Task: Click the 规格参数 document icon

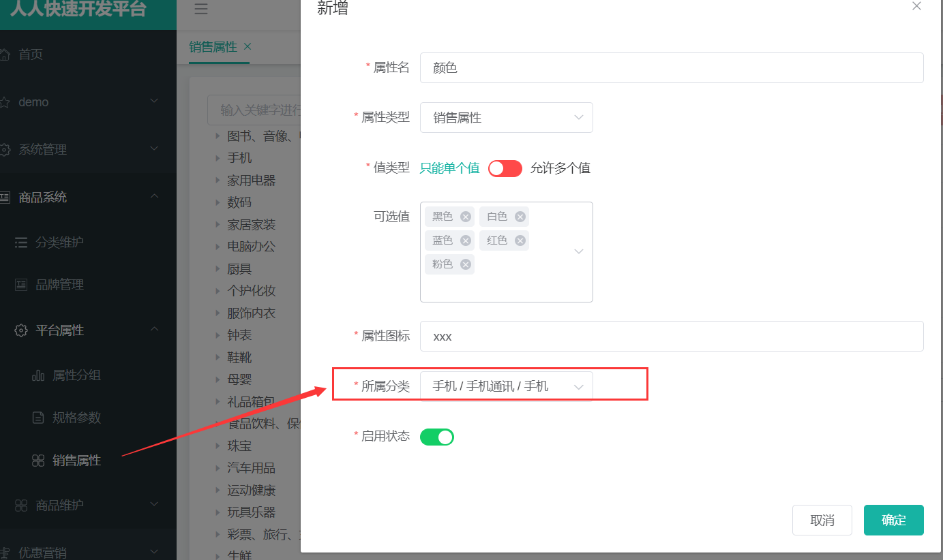Action: point(39,418)
